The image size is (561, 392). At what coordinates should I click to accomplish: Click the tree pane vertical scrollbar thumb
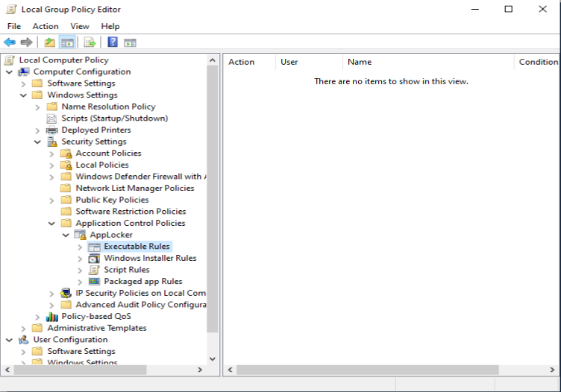tap(212, 199)
